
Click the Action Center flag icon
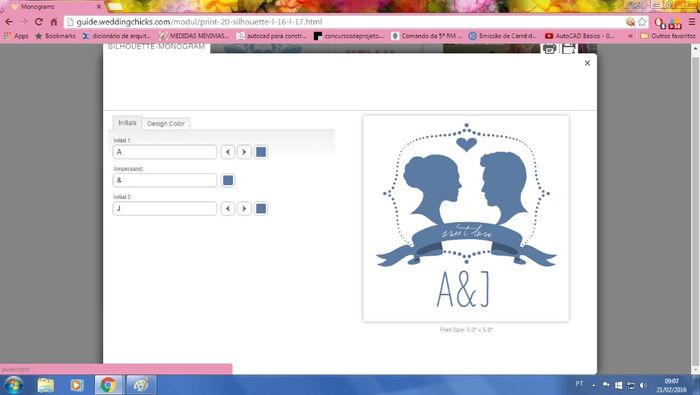click(x=606, y=385)
